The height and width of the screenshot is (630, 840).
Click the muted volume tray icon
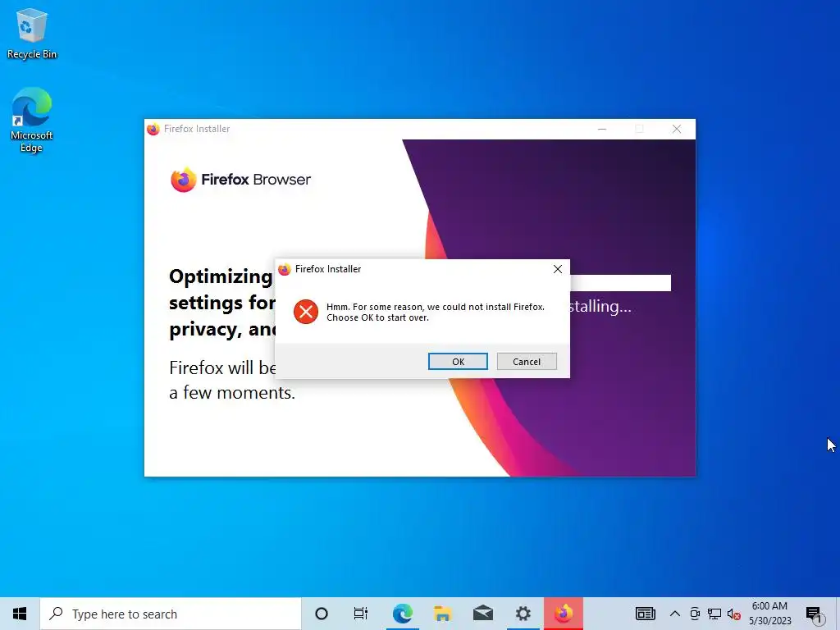pos(734,614)
